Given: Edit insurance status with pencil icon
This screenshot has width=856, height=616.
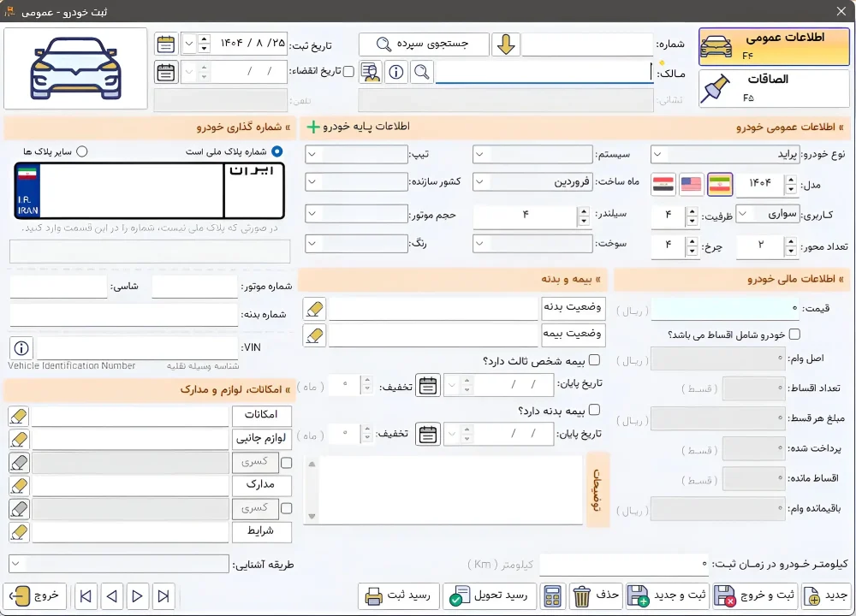Looking at the screenshot, I should [x=314, y=335].
